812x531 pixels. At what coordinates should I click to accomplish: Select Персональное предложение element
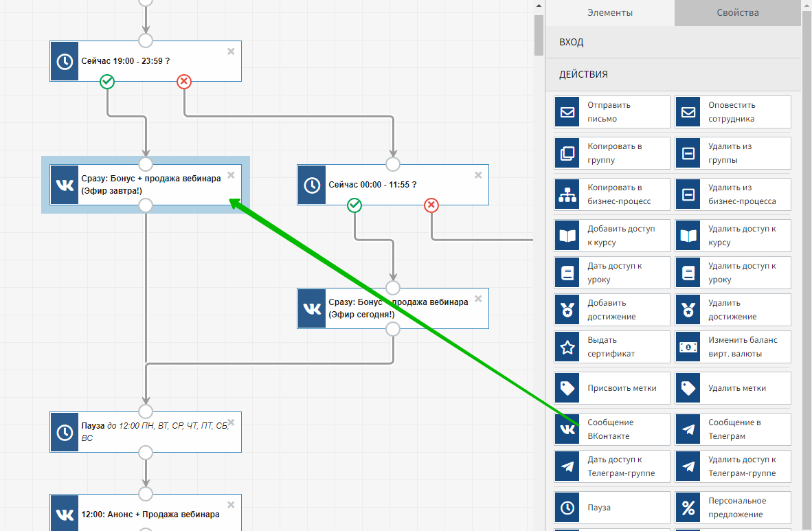[x=733, y=508]
